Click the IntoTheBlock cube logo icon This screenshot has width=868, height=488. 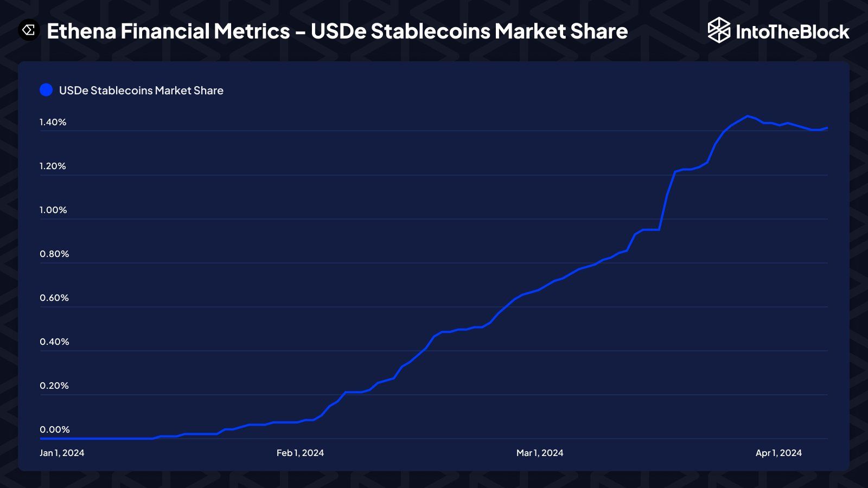(719, 30)
